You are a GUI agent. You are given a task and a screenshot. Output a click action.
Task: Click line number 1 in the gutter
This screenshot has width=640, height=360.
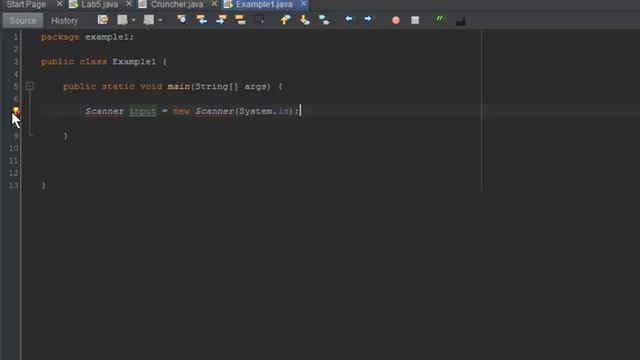16,37
